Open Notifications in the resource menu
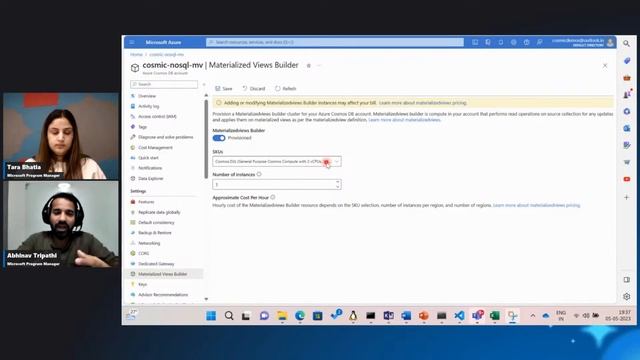640x360 pixels. [150, 168]
